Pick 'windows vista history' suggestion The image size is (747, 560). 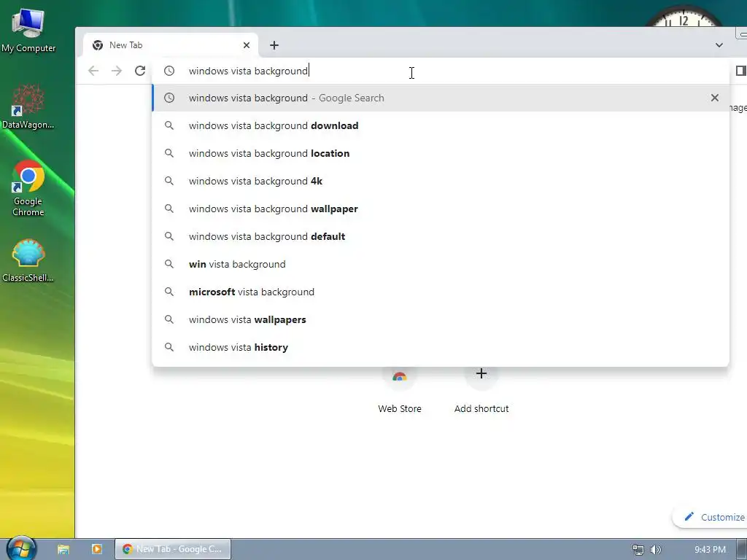440,347
